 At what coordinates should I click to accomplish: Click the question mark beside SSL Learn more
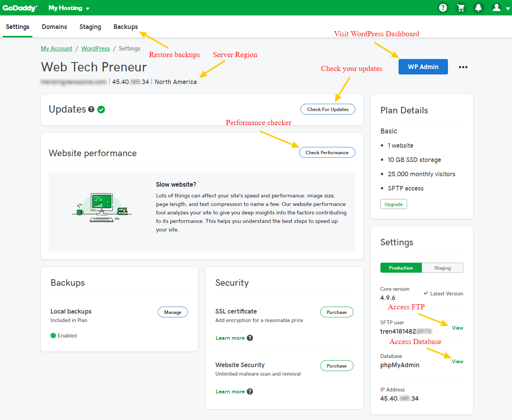(250, 337)
